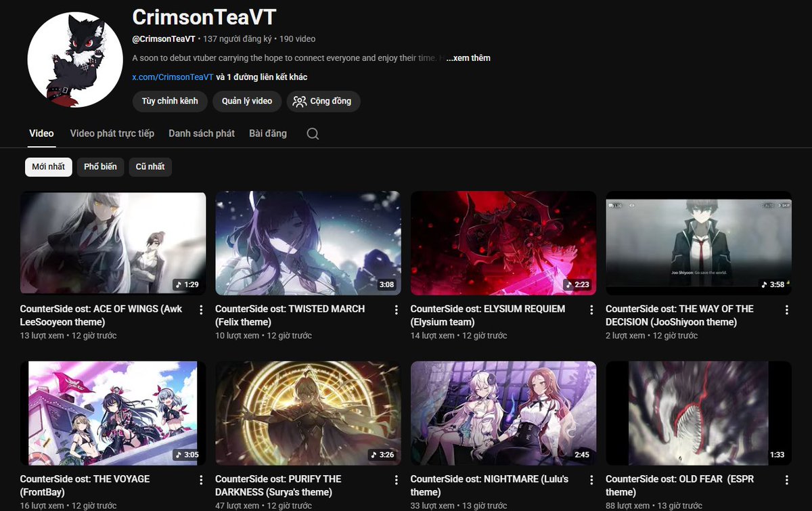Click the '137 người đăng ký' text
Image resolution: width=812 pixels, height=511 pixels.
click(237, 39)
